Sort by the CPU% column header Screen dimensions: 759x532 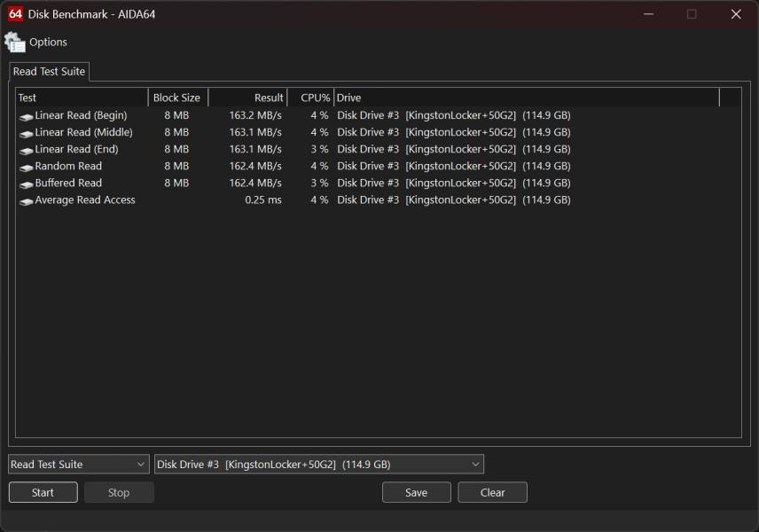pos(310,98)
